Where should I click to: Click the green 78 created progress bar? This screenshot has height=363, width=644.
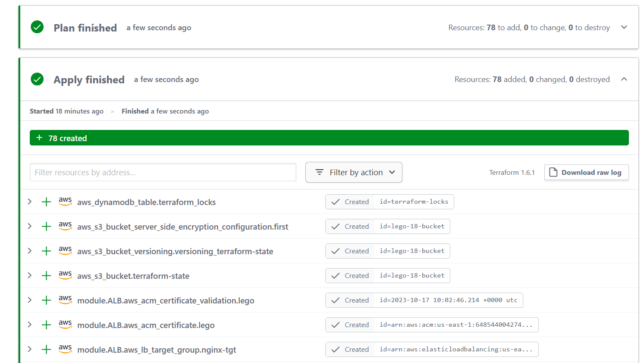coord(330,137)
